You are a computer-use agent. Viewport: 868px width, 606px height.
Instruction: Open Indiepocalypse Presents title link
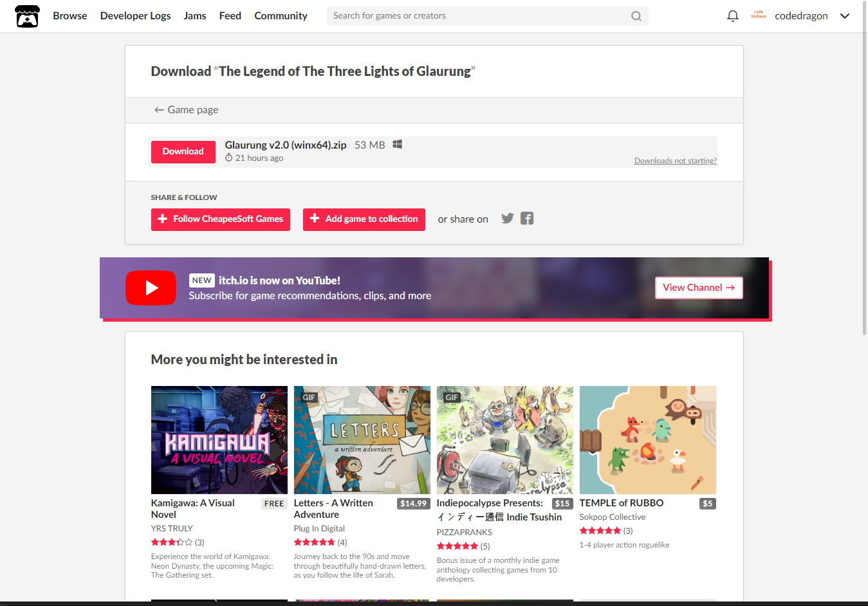(x=499, y=510)
